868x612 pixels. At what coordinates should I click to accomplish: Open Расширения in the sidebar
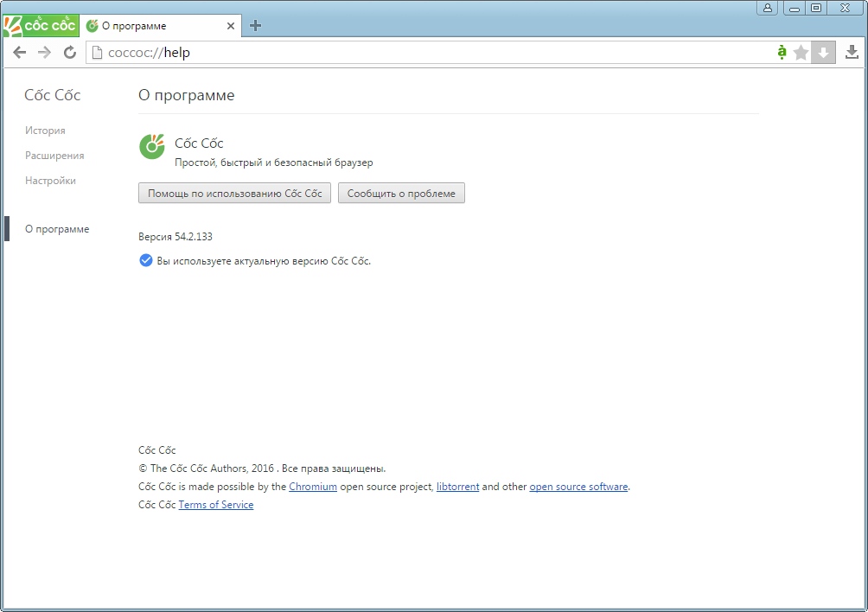coord(54,156)
